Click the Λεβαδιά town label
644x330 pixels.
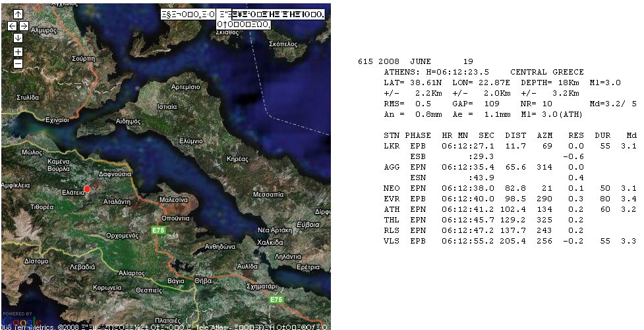(82, 267)
